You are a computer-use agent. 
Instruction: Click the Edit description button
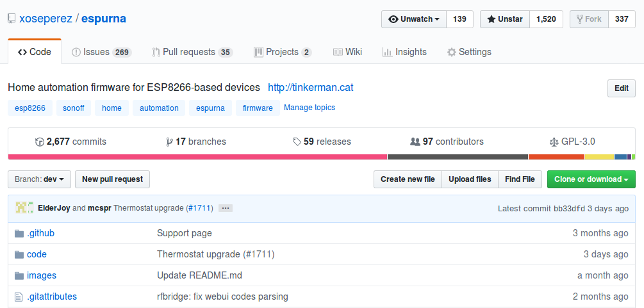tap(622, 88)
